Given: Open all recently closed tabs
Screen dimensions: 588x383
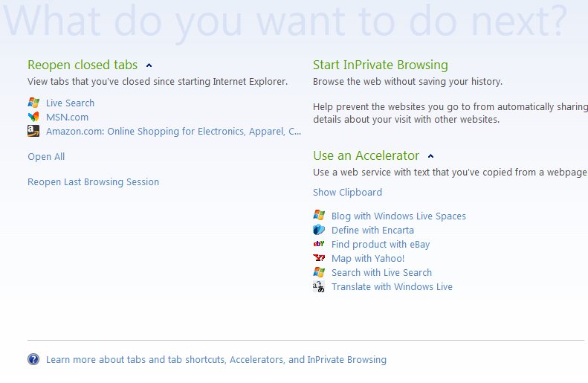Looking at the screenshot, I should click(x=46, y=156).
